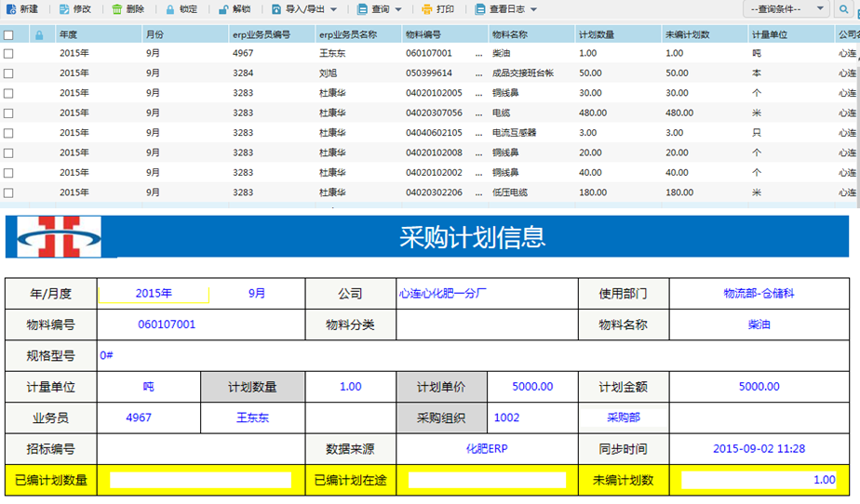Screen dimensions: 860x504
Task: Click the 锁定 (Lock) padlock icon
Action: click(x=169, y=9)
